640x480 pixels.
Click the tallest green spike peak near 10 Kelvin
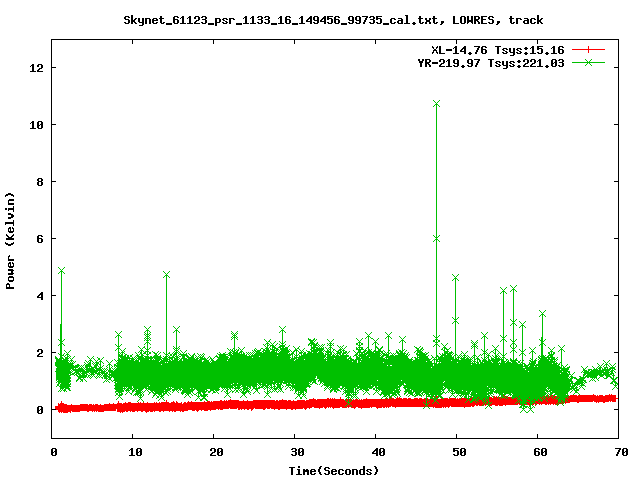(436, 103)
